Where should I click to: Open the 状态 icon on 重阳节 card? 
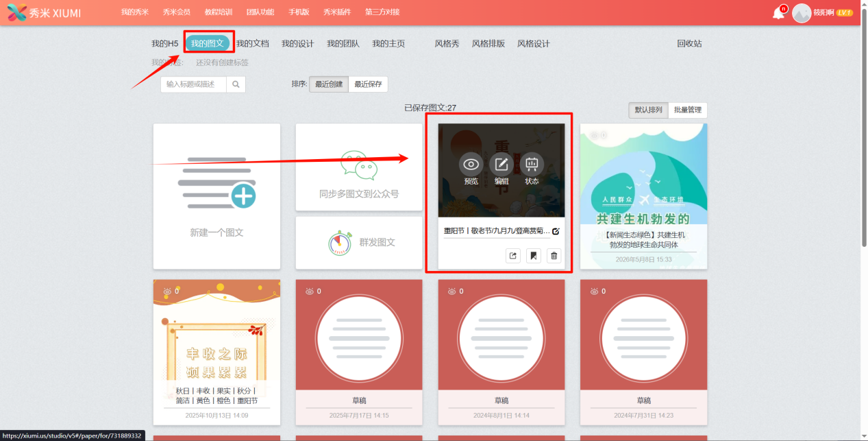click(x=532, y=165)
